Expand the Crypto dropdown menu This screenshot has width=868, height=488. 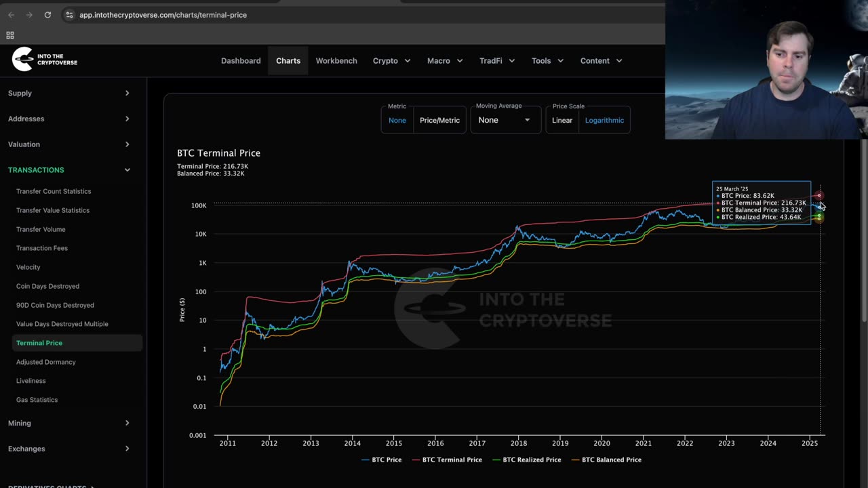(392, 61)
